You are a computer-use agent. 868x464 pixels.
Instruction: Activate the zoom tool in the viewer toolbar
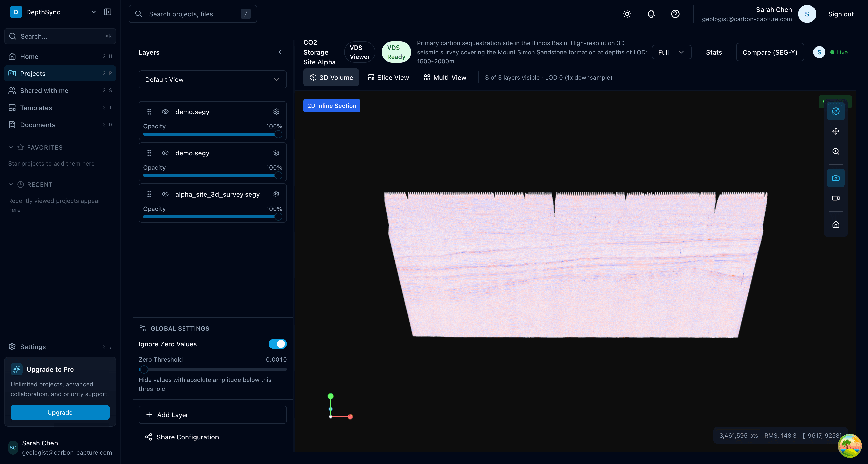pyautogui.click(x=836, y=151)
